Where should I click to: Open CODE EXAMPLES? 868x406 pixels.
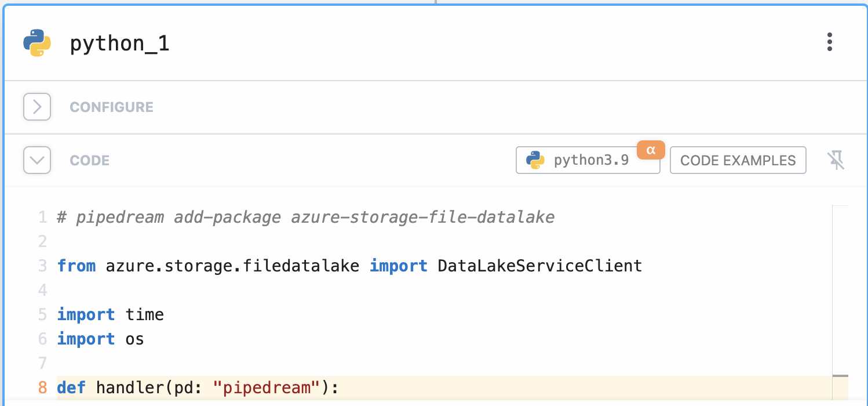coord(738,160)
